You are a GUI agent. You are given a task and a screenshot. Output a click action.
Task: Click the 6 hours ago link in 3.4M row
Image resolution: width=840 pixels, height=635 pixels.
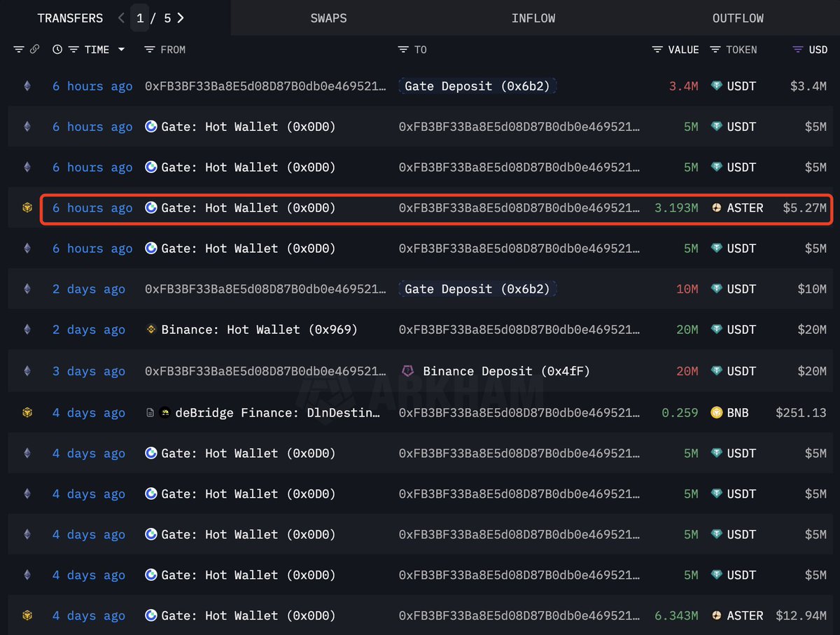click(92, 86)
